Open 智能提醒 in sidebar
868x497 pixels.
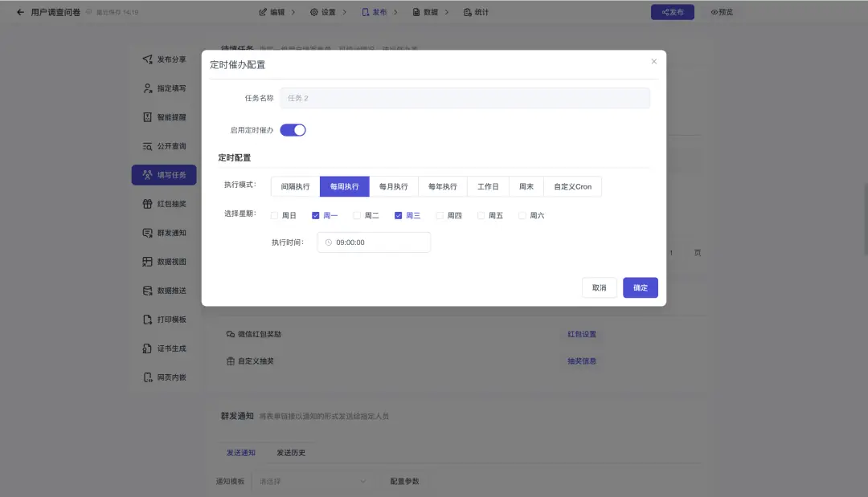pos(164,117)
